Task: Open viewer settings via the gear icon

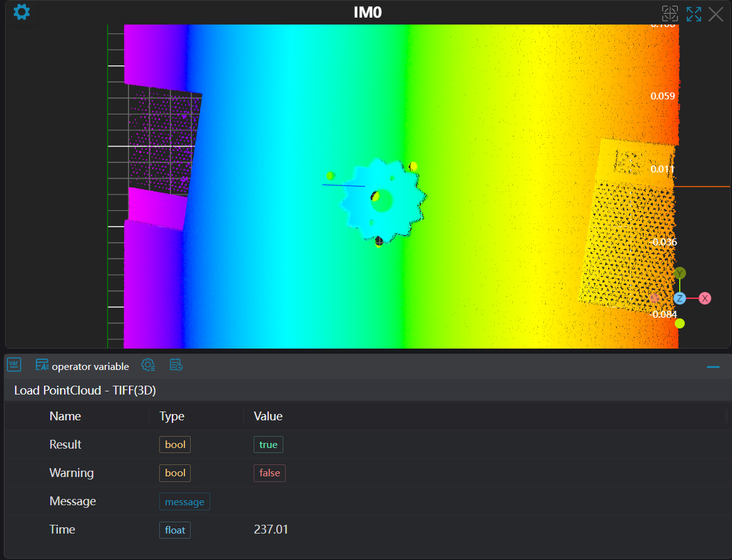Action: tap(21, 12)
